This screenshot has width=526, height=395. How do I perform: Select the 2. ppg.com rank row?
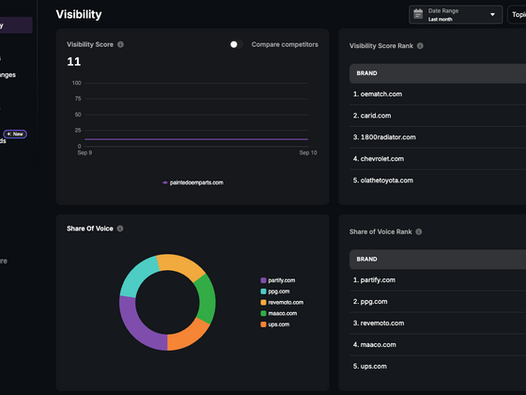click(x=437, y=302)
